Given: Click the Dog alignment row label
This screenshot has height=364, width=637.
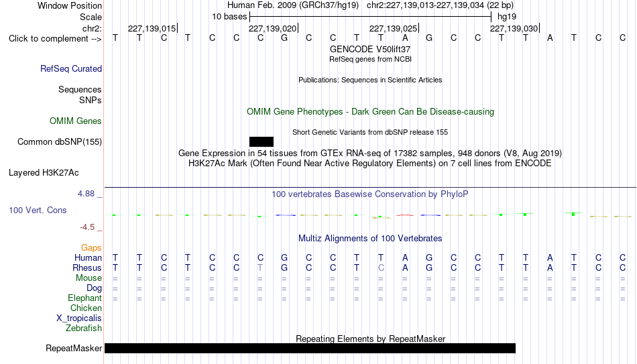Looking at the screenshot, I should point(94,288).
